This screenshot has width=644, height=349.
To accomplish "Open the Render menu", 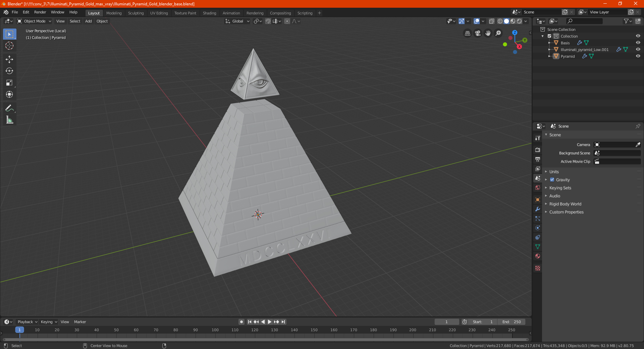I will coord(40,12).
